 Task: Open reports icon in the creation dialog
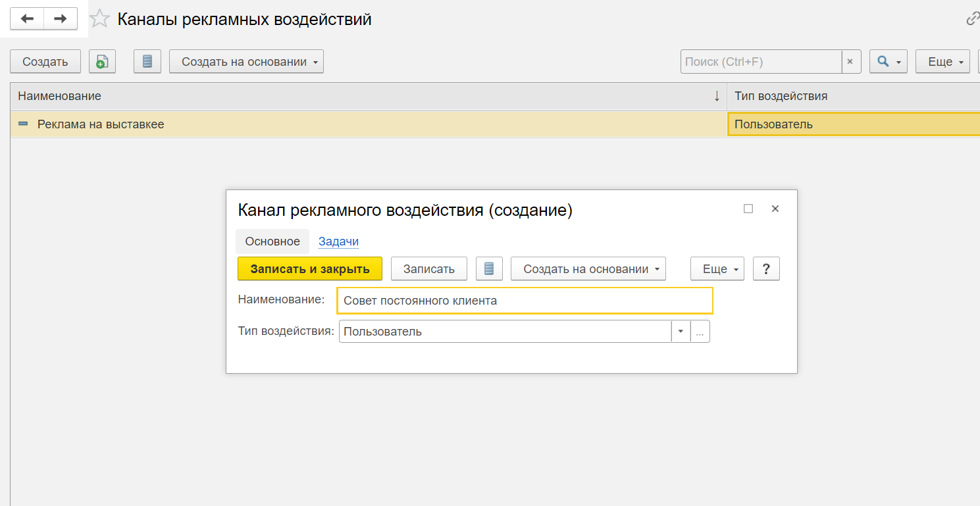pos(489,269)
